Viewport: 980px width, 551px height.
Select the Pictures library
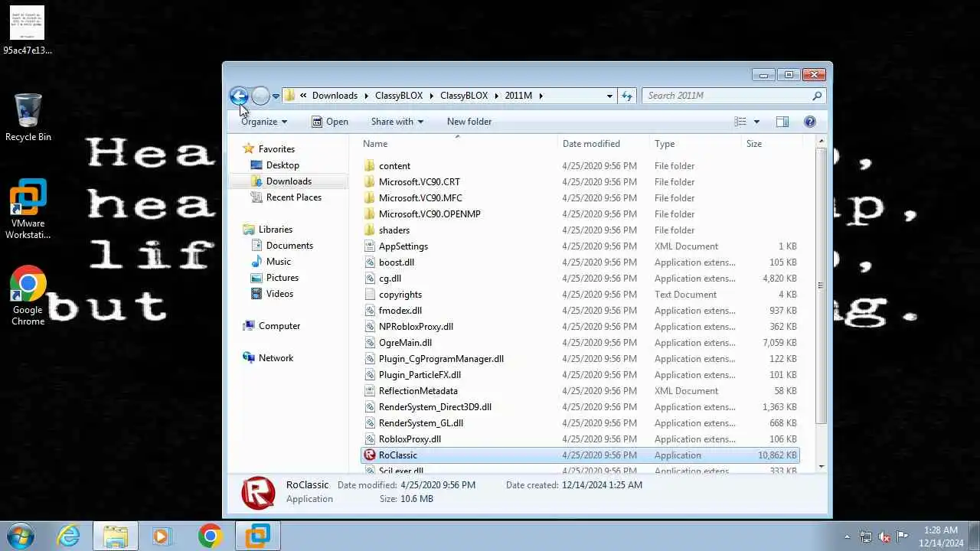[x=283, y=278]
